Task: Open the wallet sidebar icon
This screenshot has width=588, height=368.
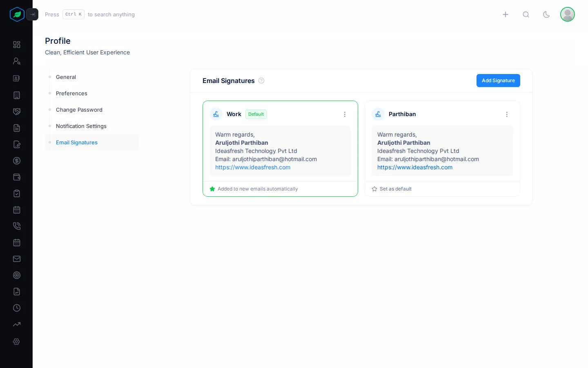Action: [17, 177]
